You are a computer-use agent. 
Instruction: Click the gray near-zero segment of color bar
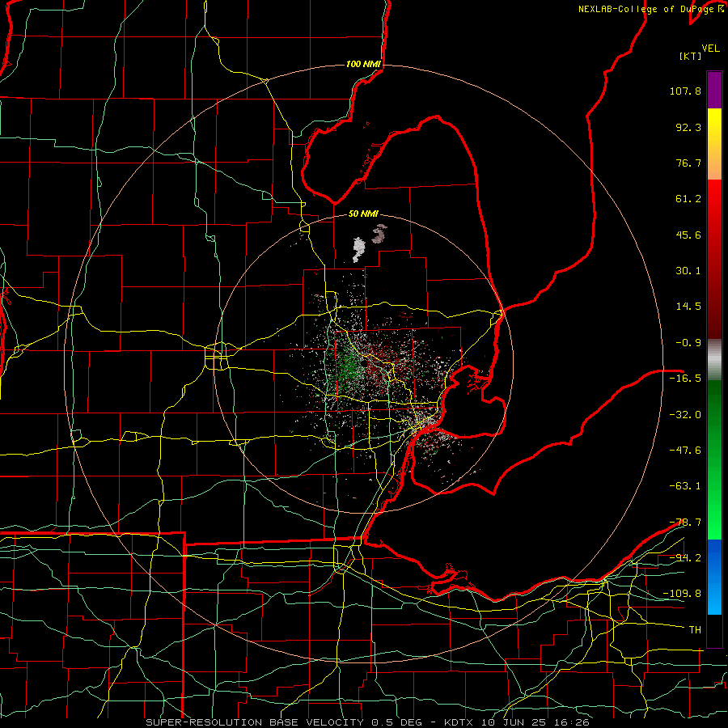coord(714,360)
